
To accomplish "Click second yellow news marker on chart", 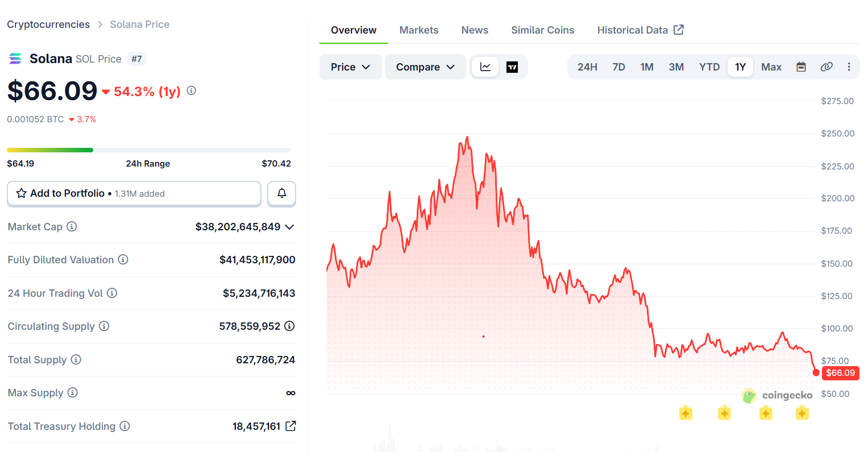I will click(x=724, y=413).
